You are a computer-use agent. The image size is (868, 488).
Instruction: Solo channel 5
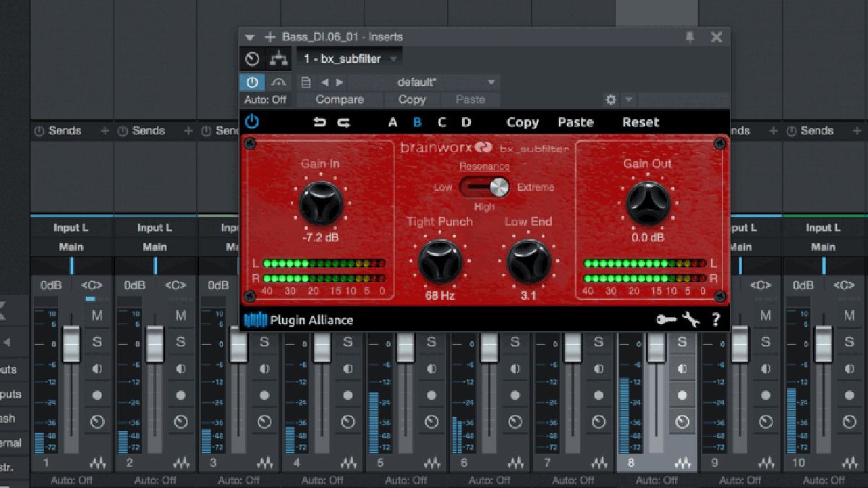[x=432, y=342]
